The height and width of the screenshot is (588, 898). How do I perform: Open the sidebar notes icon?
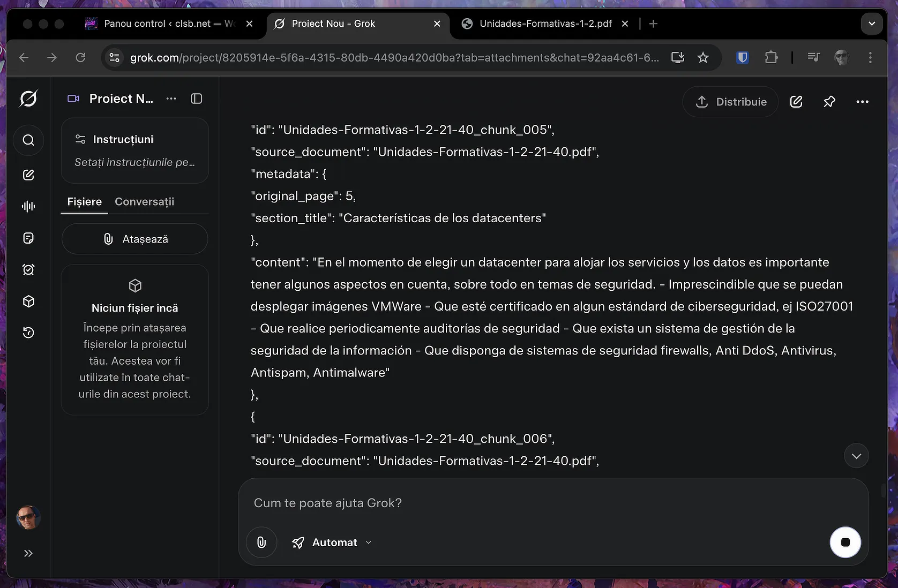(28, 238)
